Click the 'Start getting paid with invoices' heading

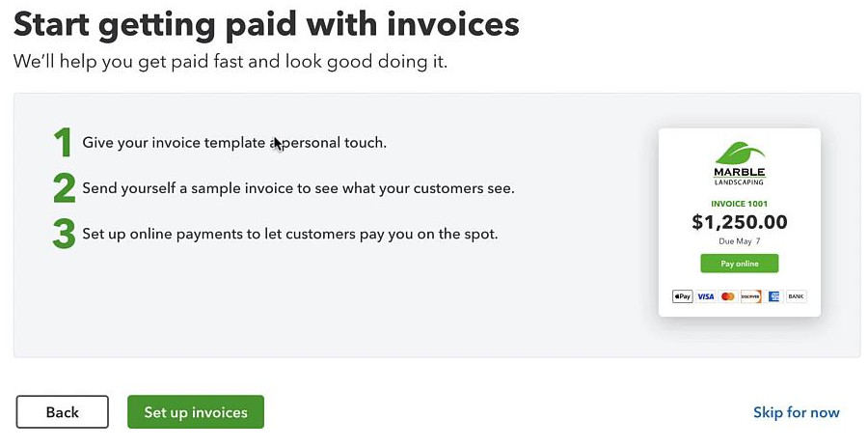pos(266,24)
